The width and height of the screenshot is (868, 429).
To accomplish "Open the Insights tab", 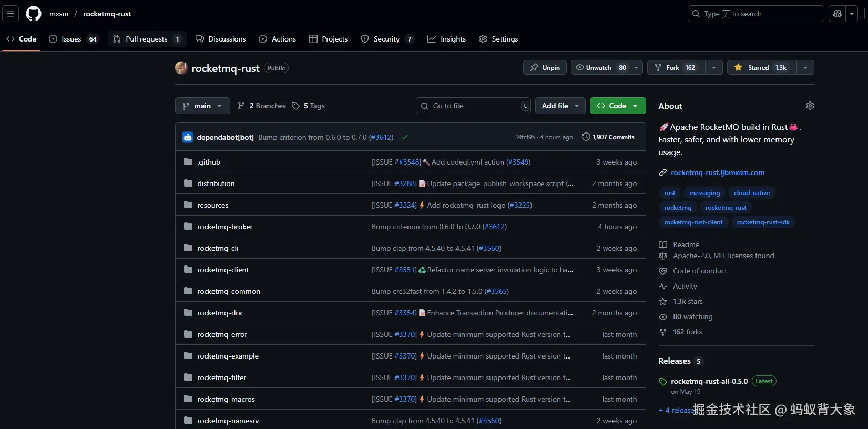I will (447, 39).
